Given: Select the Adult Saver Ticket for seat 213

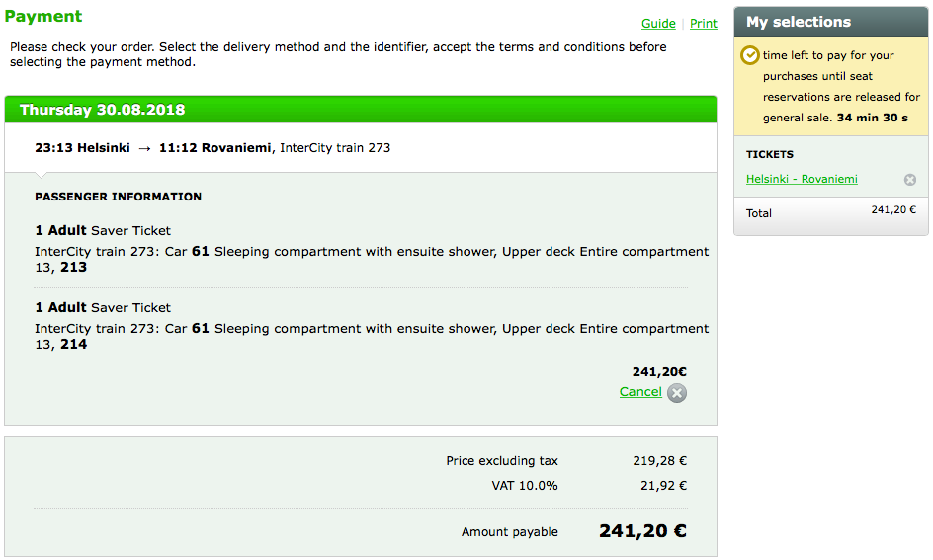Looking at the screenshot, I should coord(103,231).
